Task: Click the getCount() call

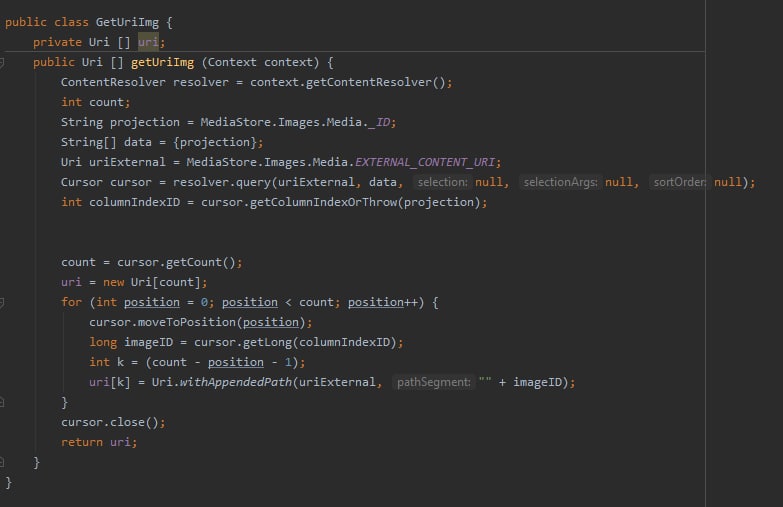Action: click(200, 262)
